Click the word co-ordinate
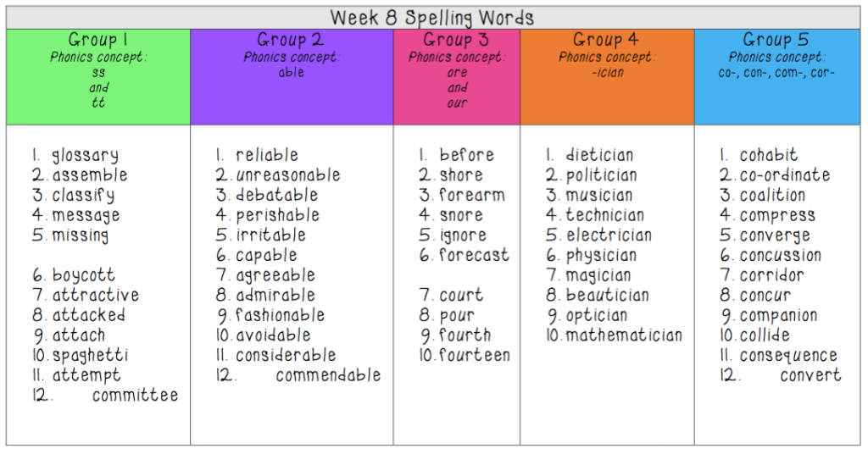This screenshot has width=868, height=449. pyautogui.click(x=785, y=175)
